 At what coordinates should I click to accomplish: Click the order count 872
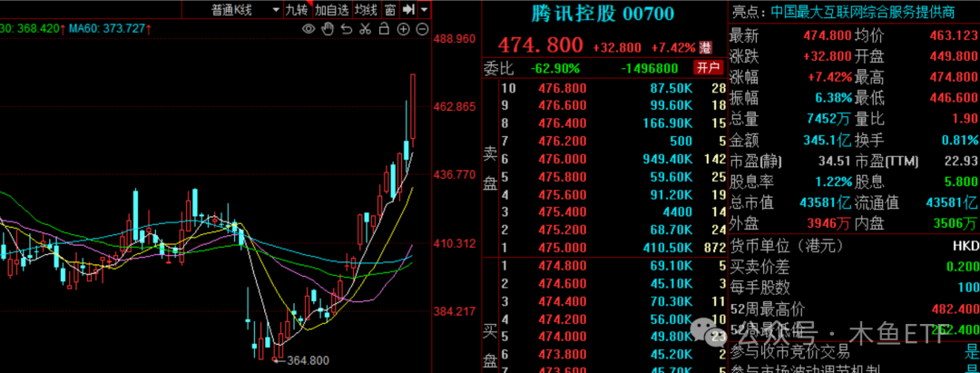point(716,248)
